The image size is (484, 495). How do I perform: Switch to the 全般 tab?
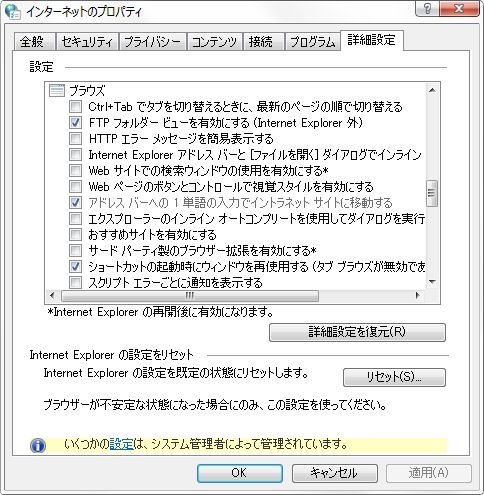[x=34, y=42]
